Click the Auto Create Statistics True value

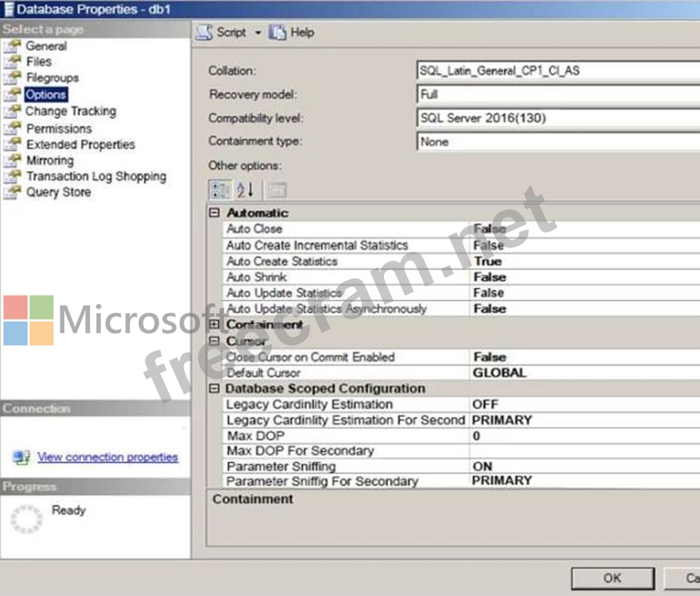(x=488, y=261)
